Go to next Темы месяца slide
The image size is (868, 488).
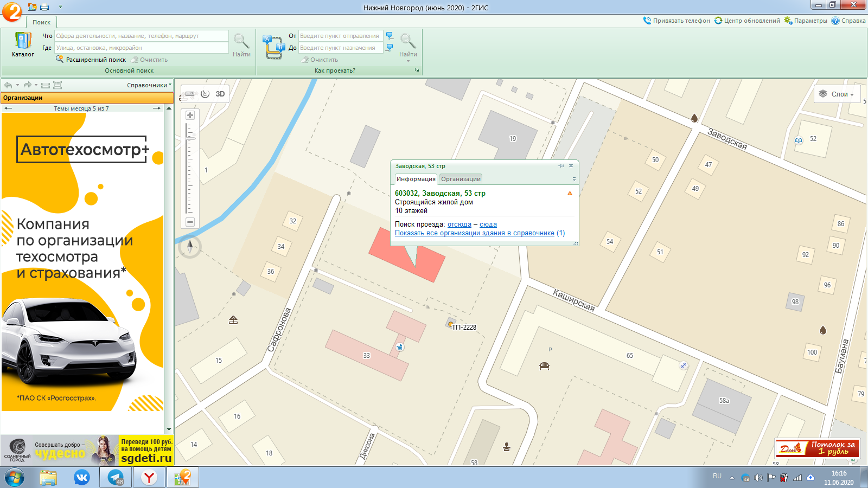157,108
